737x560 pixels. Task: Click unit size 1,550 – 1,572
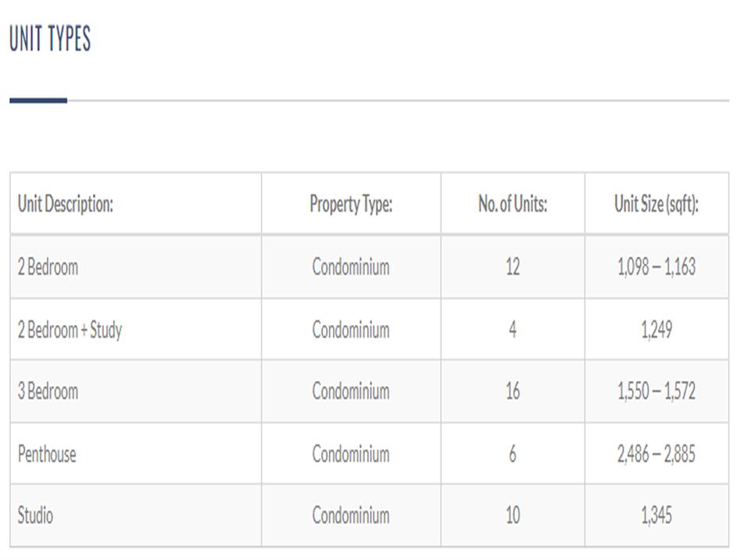coord(657,391)
